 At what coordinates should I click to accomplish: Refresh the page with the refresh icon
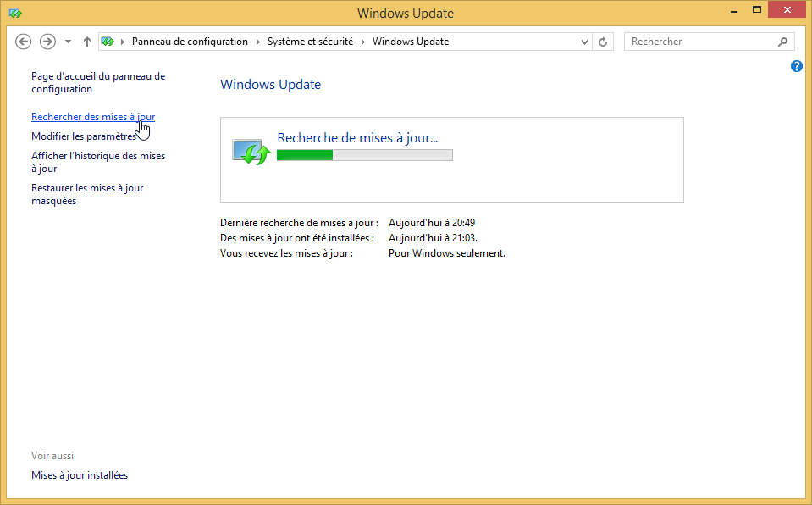[603, 42]
